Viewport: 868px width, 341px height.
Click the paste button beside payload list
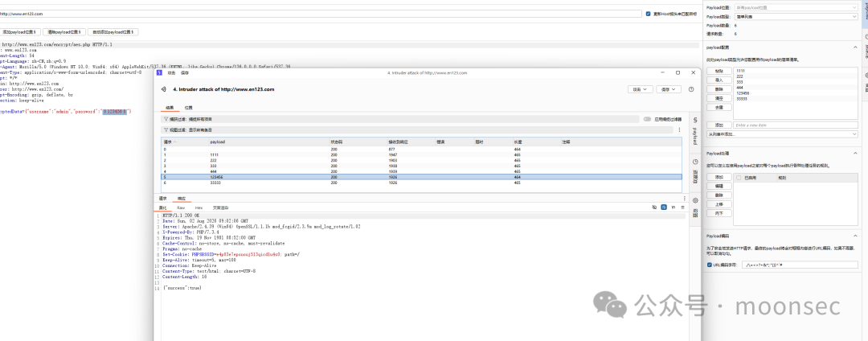[x=719, y=71]
